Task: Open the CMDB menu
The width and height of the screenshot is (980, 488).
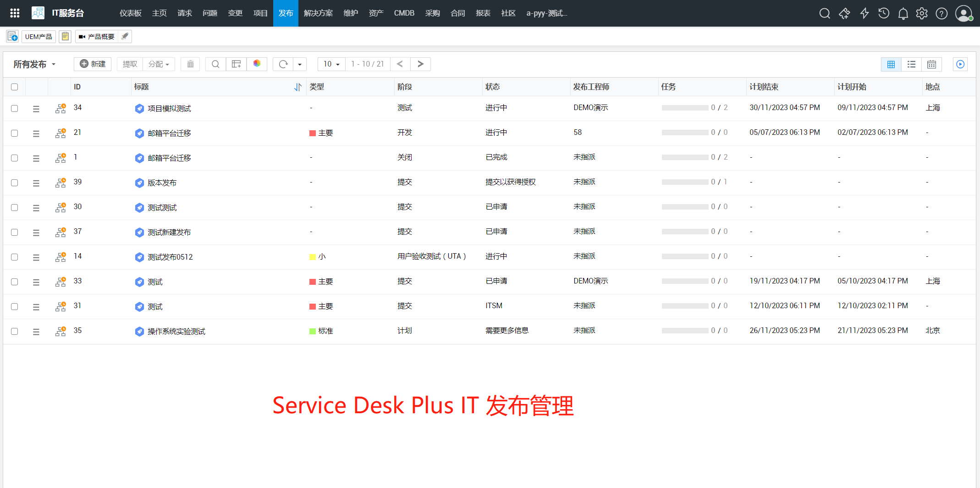Action: pos(404,13)
